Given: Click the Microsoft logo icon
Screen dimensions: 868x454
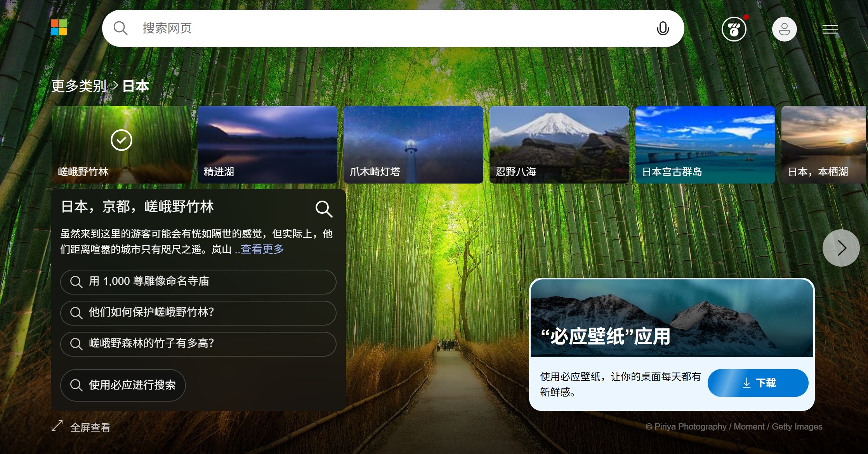Looking at the screenshot, I should coord(59,28).
